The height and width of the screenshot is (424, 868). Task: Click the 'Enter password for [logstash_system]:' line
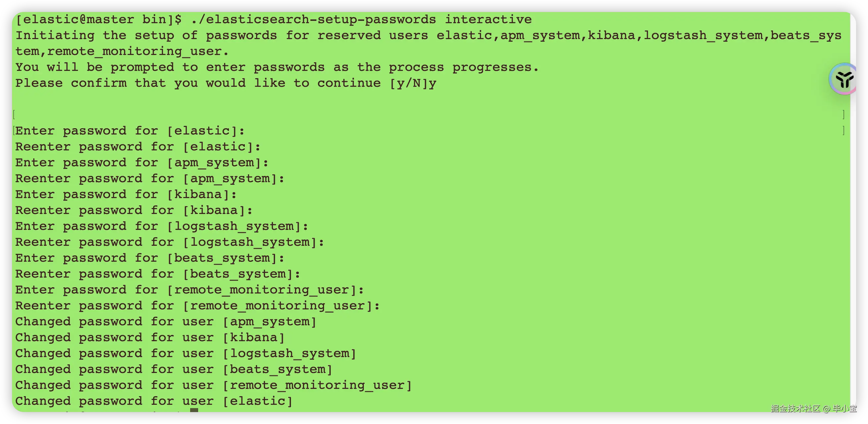(x=162, y=226)
